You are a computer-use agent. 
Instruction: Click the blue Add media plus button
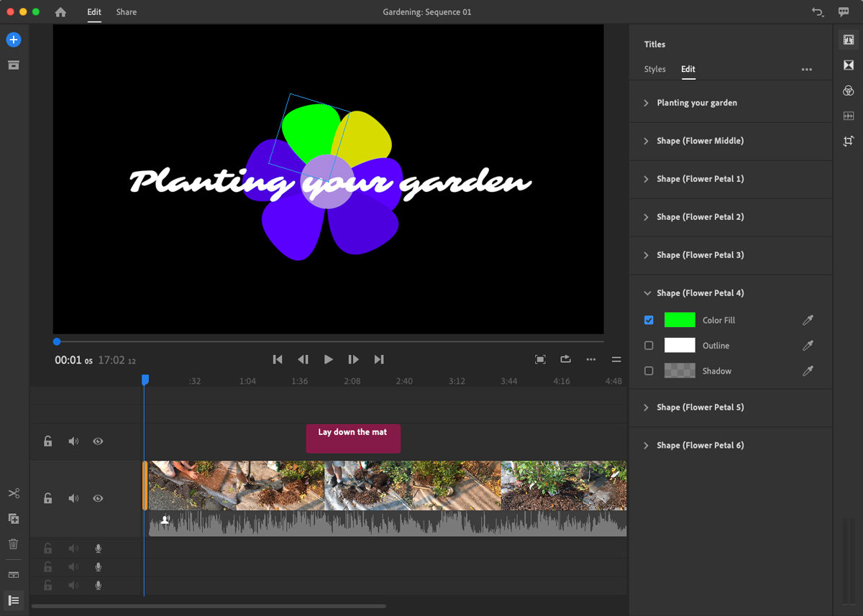pos(13,40)
